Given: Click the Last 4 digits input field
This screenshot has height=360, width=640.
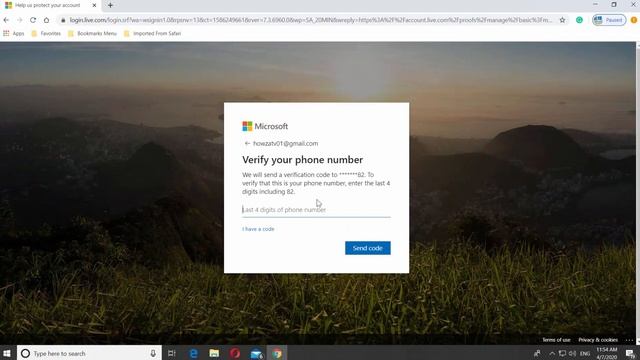Looking at the screenshot, I should pyautogui.click(x=316, y=210).
